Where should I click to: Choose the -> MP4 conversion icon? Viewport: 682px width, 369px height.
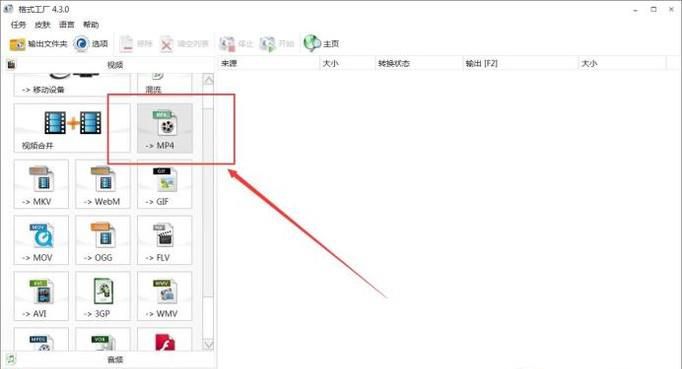pyautogui.click(x=165, y=128)
